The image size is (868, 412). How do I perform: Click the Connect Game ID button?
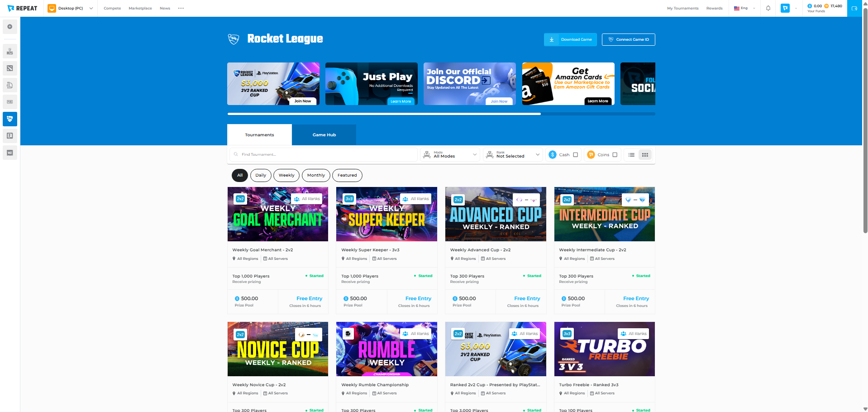pos(628,39)
